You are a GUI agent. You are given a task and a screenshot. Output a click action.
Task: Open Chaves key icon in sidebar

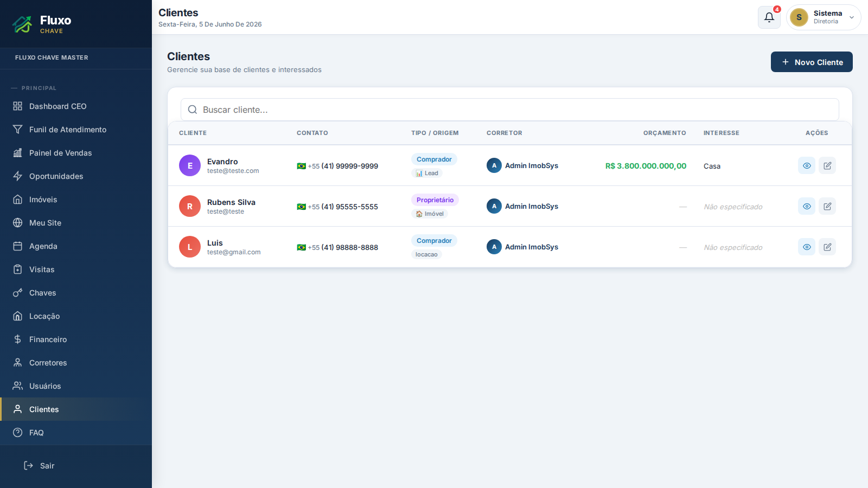pyautogui.click(x=18, y=293)
